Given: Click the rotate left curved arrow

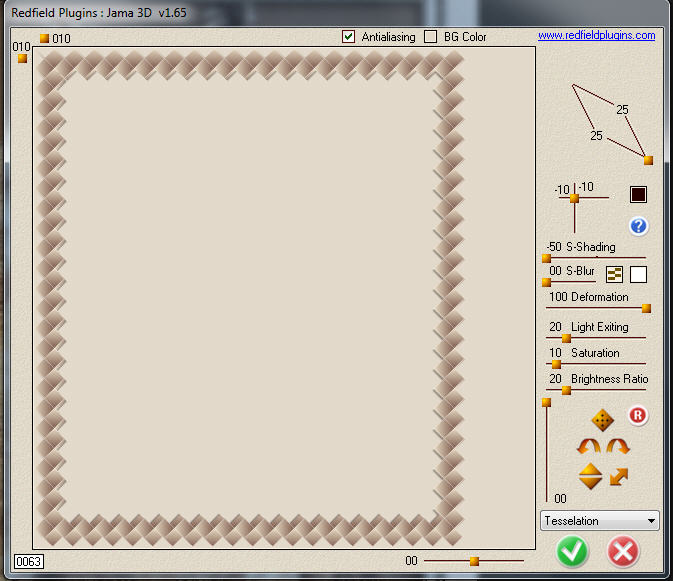Looking at the screenshot, I should [x=588, y=447].
